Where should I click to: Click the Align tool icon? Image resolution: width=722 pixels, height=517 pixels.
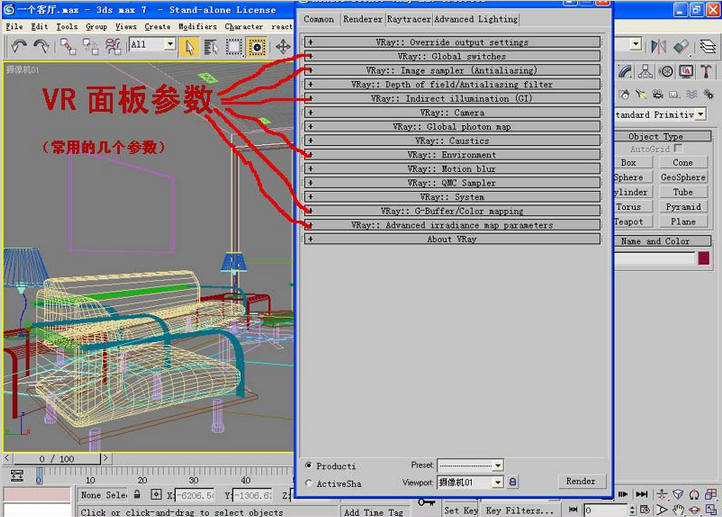(681, 46)
